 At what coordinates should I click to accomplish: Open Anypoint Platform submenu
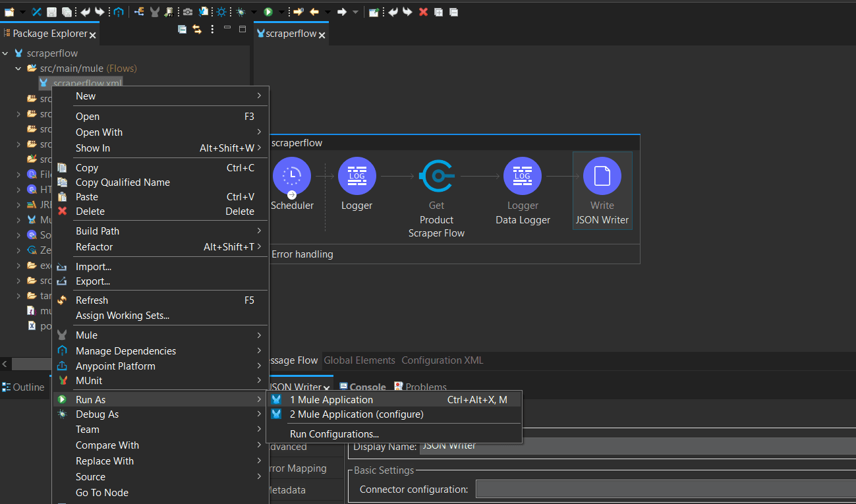click(x=161, y=366)
